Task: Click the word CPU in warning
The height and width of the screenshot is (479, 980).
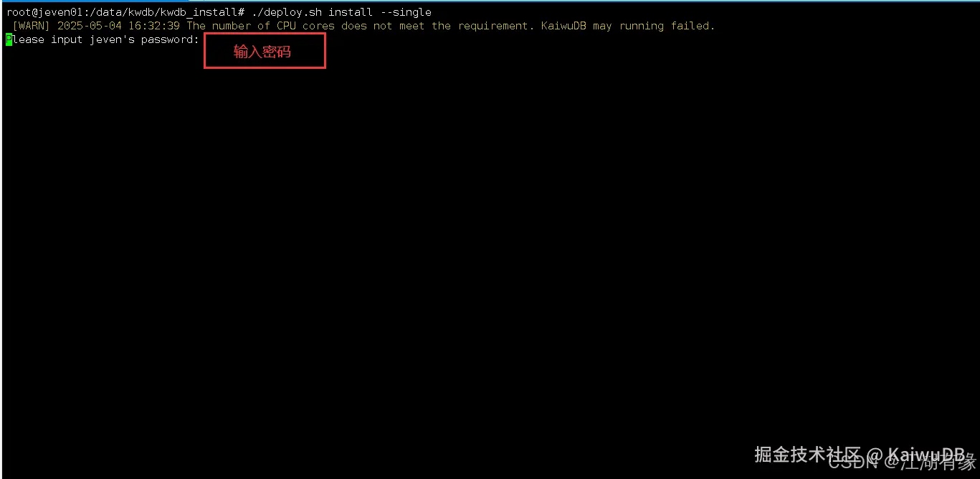Action: tap(286, 26)
